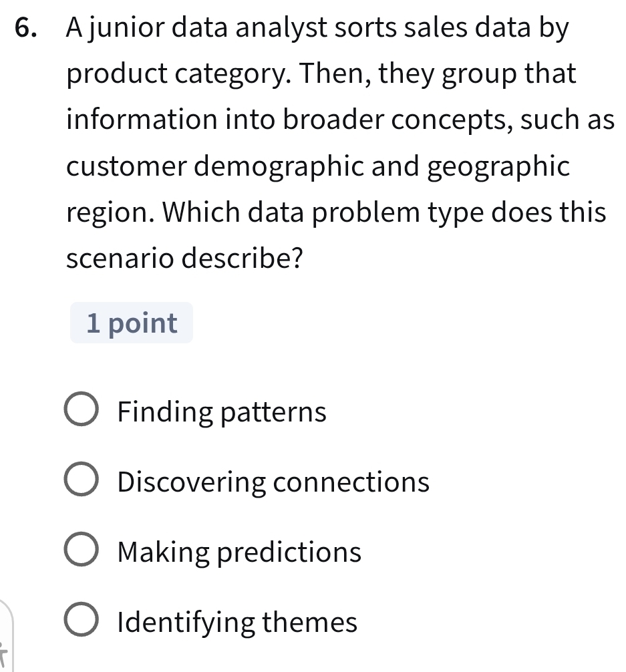Click the words product category

click(x=164, y=75)
